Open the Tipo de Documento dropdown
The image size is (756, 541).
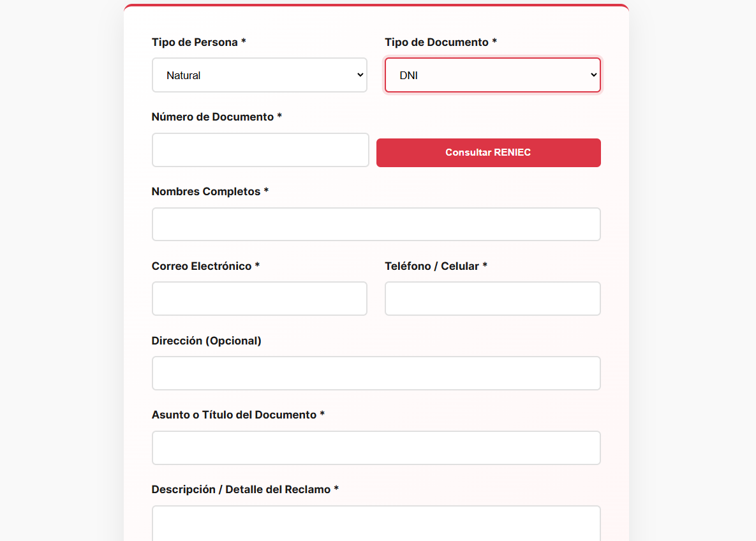(x=492, y=75)
